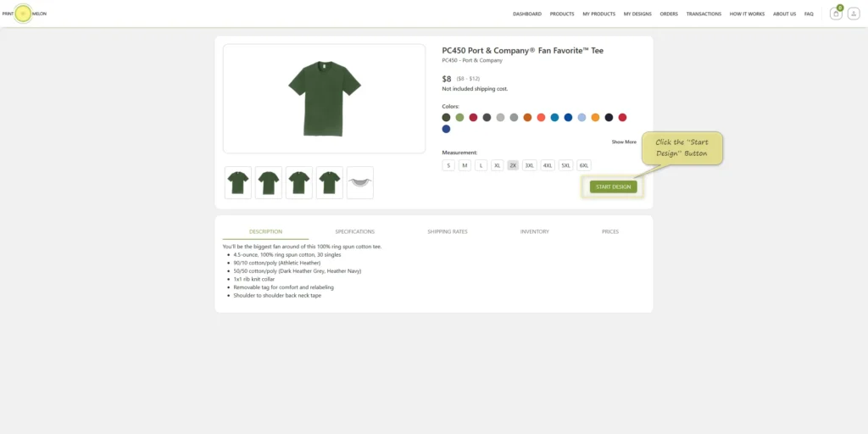868x434 pixels.
Task: Show the Prices tab
Action: (610, 231)
